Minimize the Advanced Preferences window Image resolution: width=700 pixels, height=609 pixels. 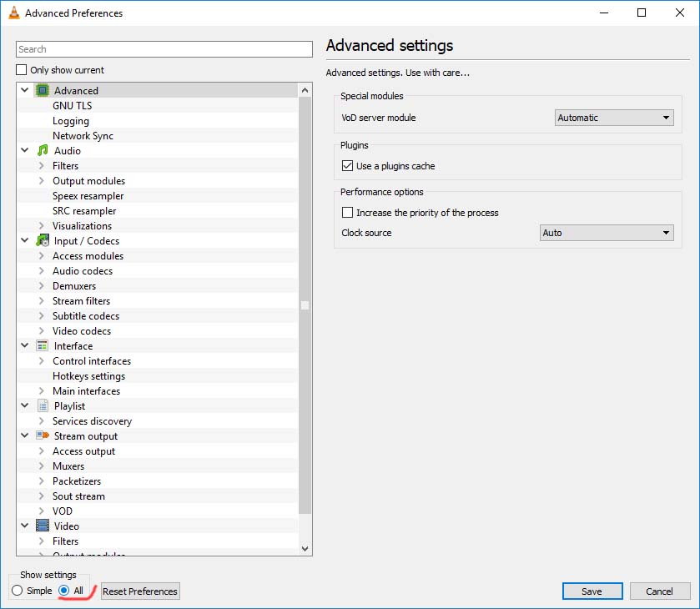click(604, 13)
